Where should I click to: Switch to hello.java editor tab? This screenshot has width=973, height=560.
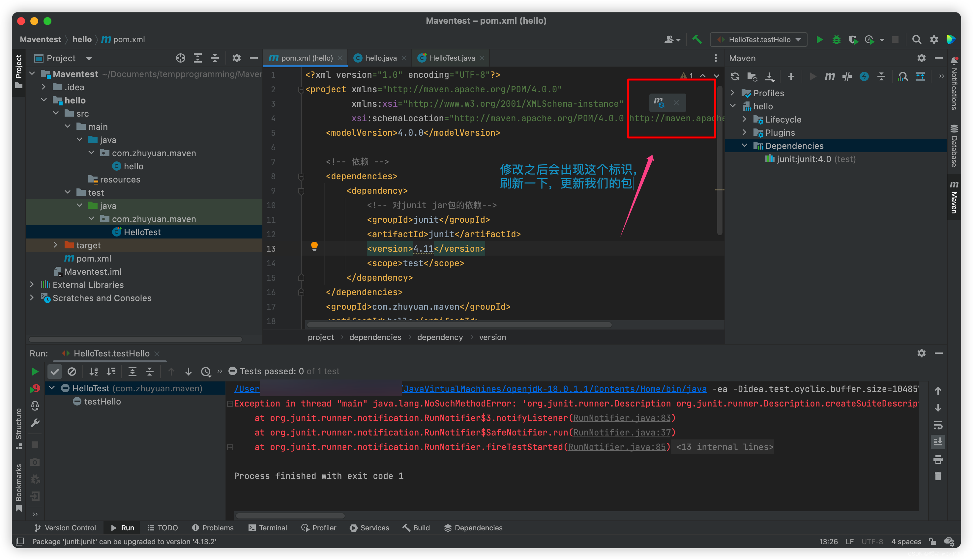coord(380,58)
